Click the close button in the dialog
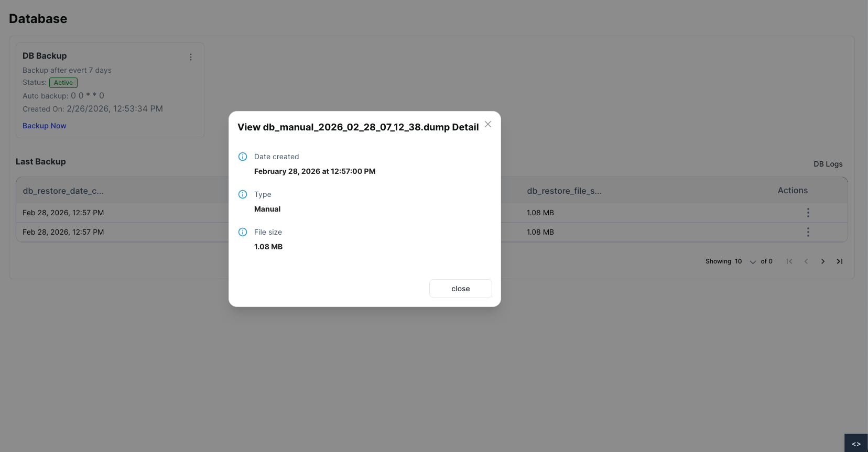The width and height of the screenshot is (868, 452). coord(461,289)
